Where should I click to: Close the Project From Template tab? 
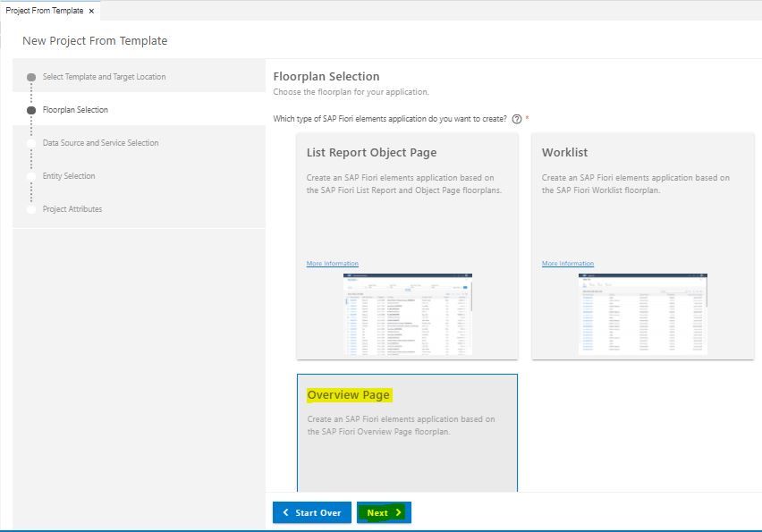coord(91,11)
